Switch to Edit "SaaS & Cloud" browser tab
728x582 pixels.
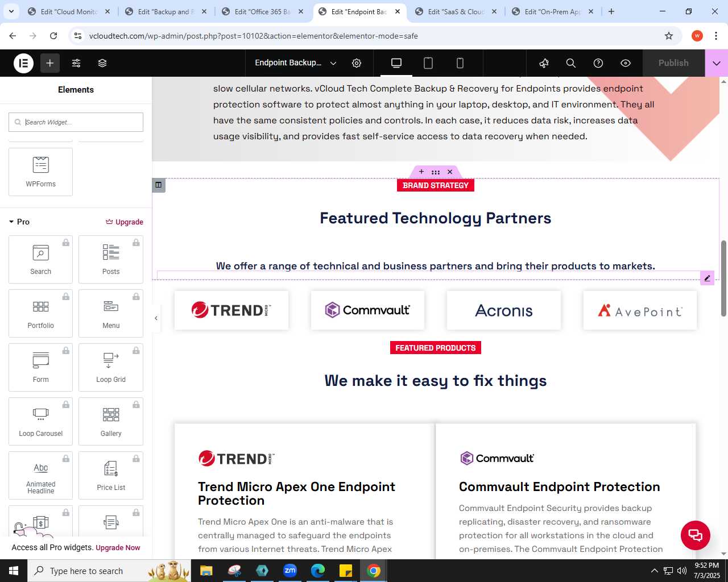tap(456, 11)
